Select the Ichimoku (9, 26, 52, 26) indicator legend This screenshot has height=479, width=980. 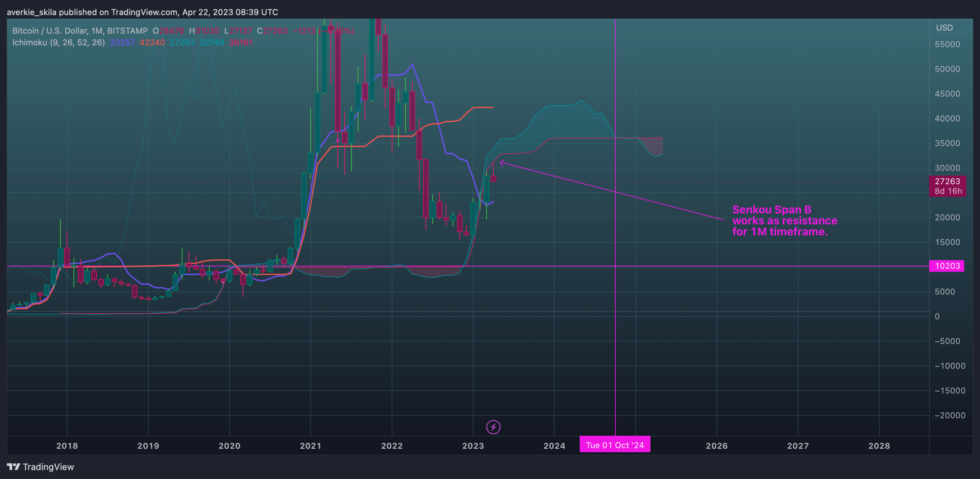coord(58,43)
